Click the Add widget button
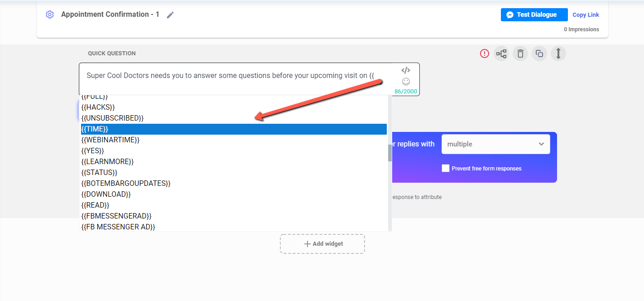The height and width of the screenshot is (301, 644). 322,243
